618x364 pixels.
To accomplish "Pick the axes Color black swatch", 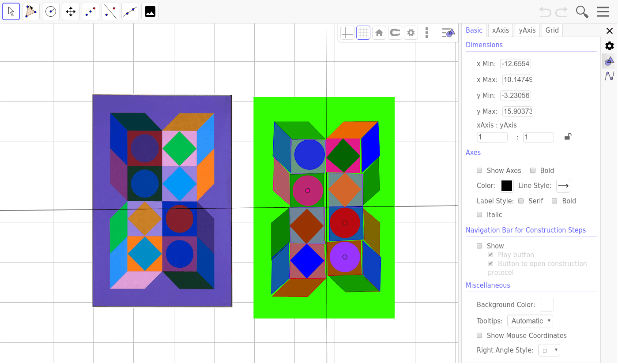I will [x=507, y=186].
